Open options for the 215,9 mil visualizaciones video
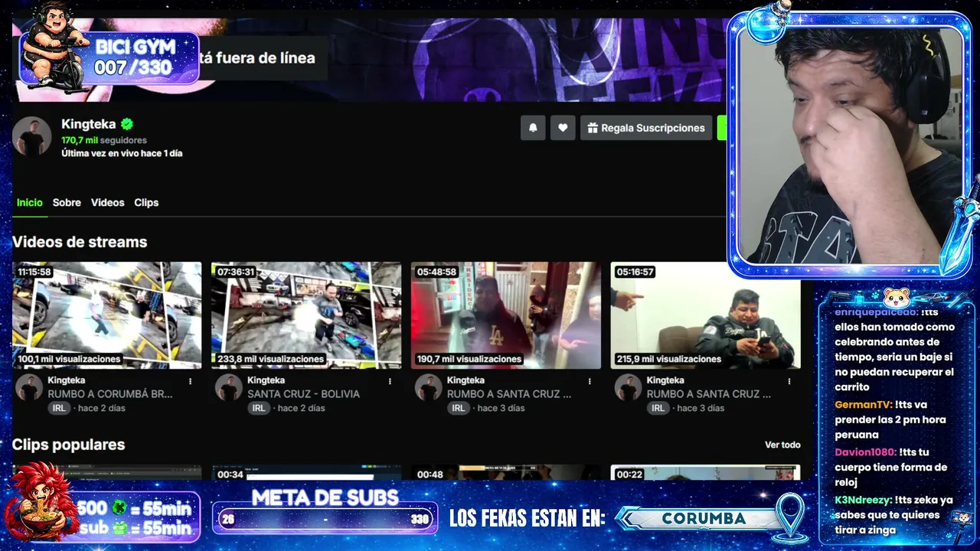980x551 pixels. pos(789,381)
